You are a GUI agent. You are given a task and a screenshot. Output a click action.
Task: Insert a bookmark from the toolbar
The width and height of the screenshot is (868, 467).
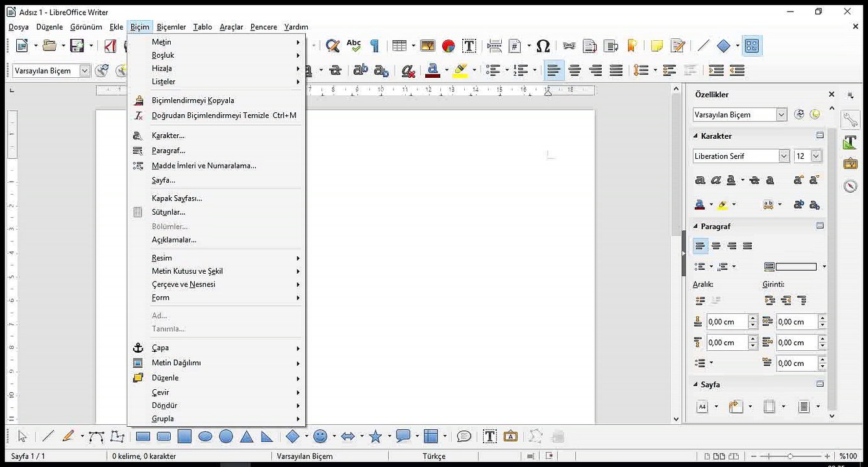(632, 45)
